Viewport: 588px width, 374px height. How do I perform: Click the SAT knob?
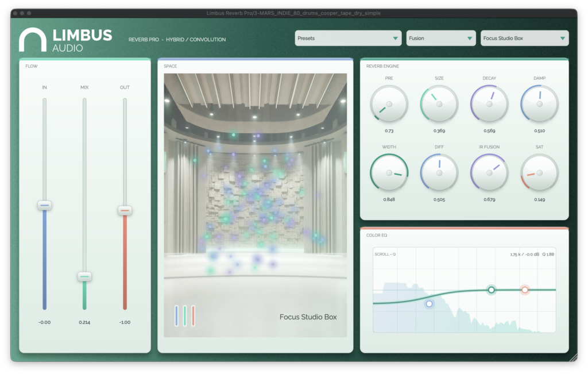[540, 172]
